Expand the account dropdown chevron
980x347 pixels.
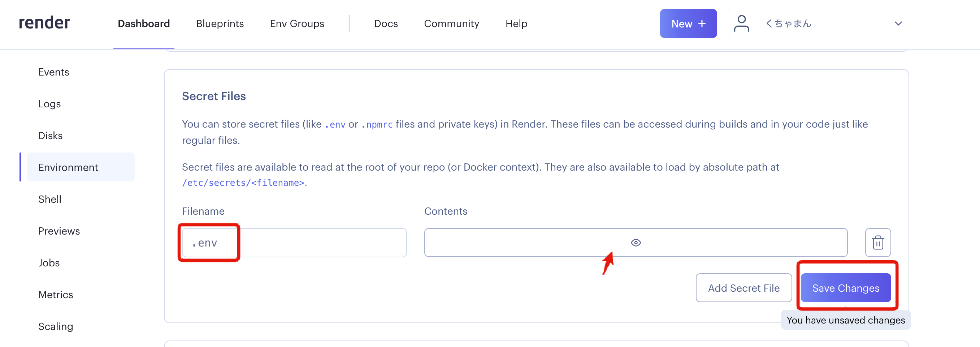click(x=898, y=23)
